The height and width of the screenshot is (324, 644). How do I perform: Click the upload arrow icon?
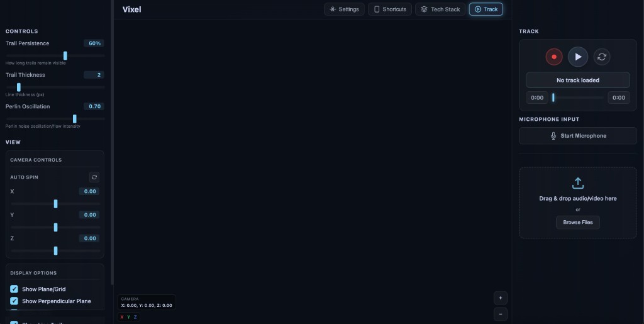pyautogui.click(x=578, y=183)
